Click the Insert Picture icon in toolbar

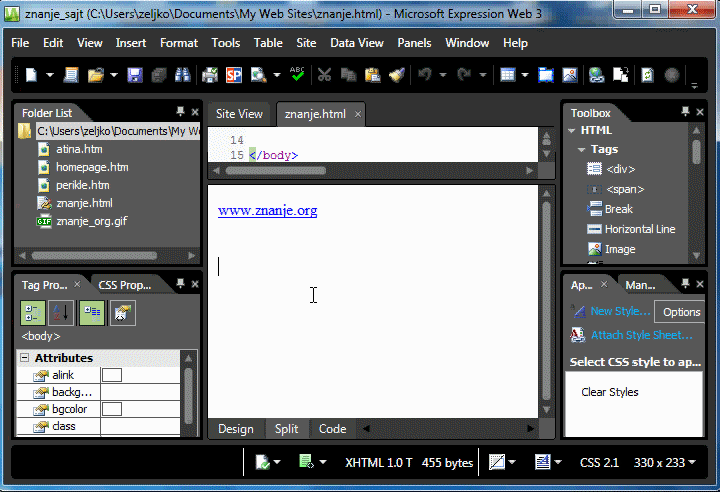coord(569,75)
